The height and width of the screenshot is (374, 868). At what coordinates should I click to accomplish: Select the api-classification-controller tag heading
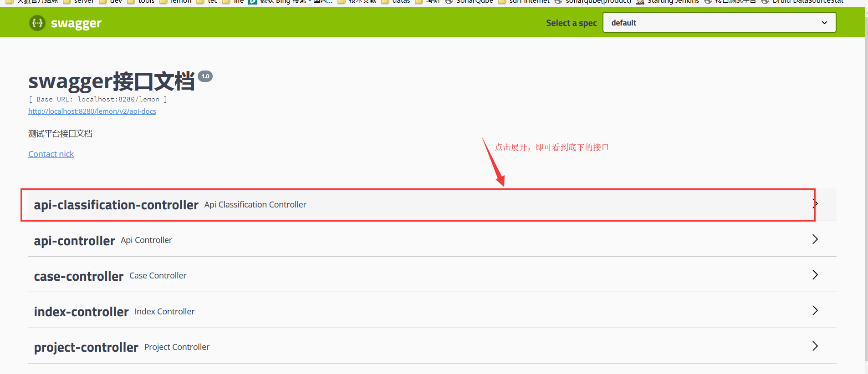tap(116, 205)
